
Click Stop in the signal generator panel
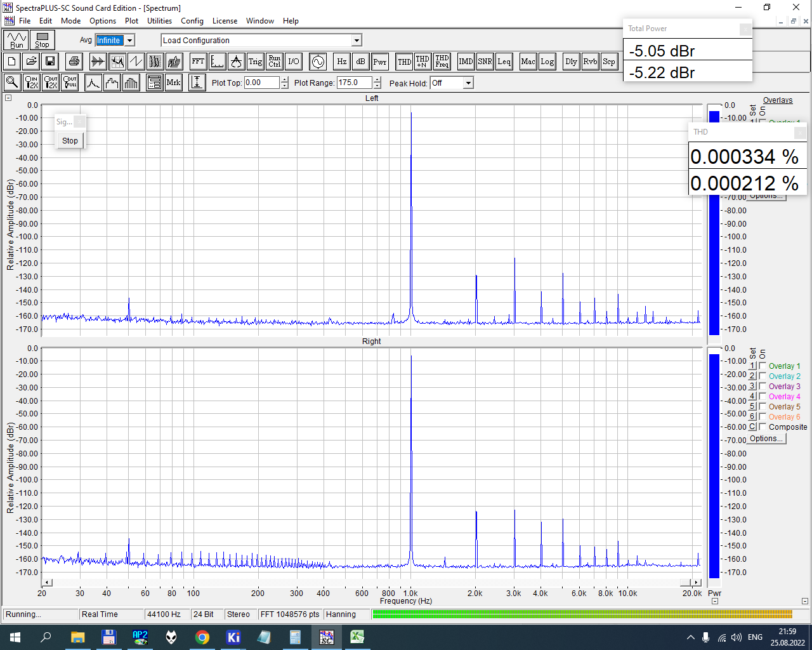click(70, 141)
